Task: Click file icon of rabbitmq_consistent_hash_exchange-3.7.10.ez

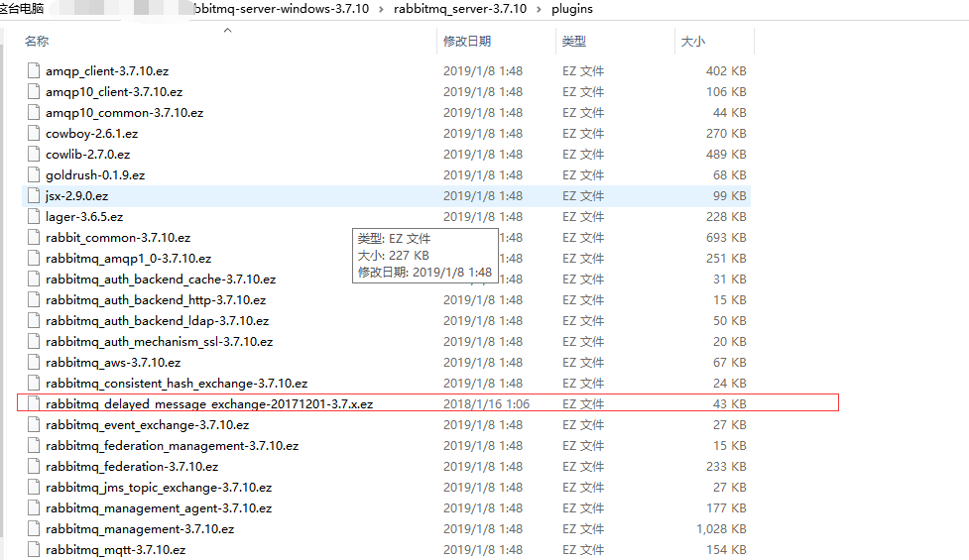Action: pos(34,383)
